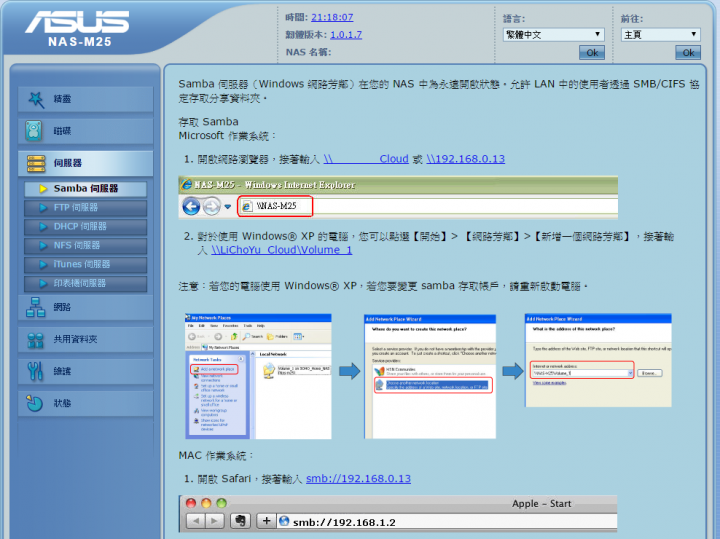Click the time link 21:18:07

[332, 17]
